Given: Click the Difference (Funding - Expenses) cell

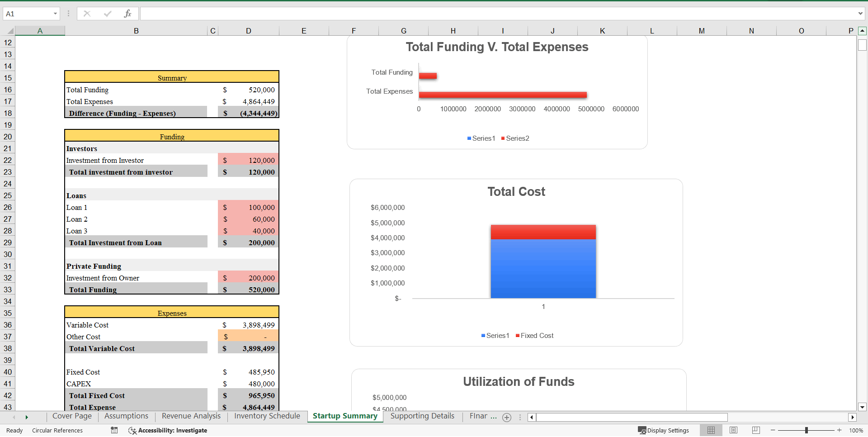Looking at the screenshot, I should point(136,113).
